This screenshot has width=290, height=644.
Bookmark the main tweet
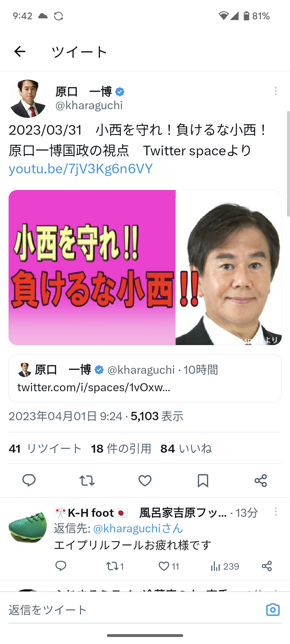point(203,480)
